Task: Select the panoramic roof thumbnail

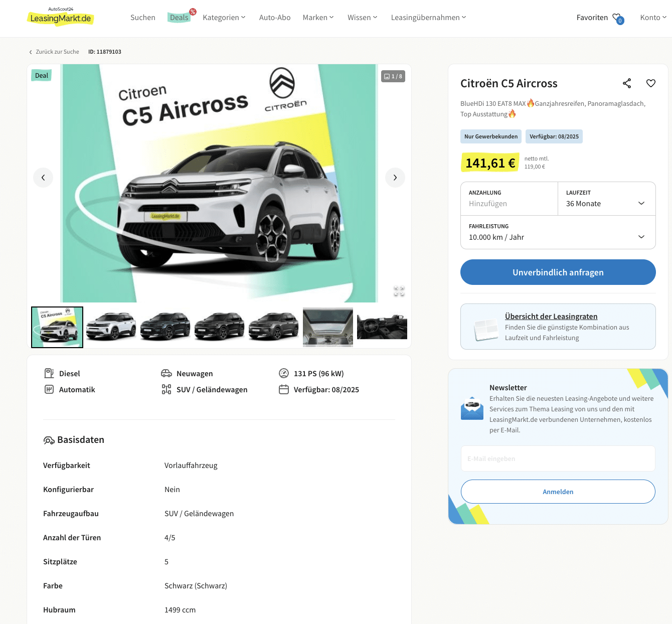Action: click(x=328, y=327)
